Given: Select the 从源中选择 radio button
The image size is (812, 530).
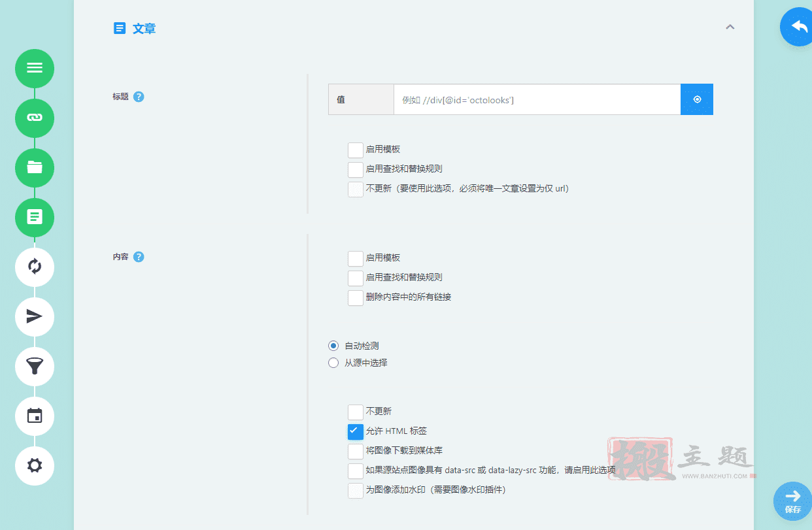Looking at the screenshot, I should pyautogui.click(x=333, y=363).
